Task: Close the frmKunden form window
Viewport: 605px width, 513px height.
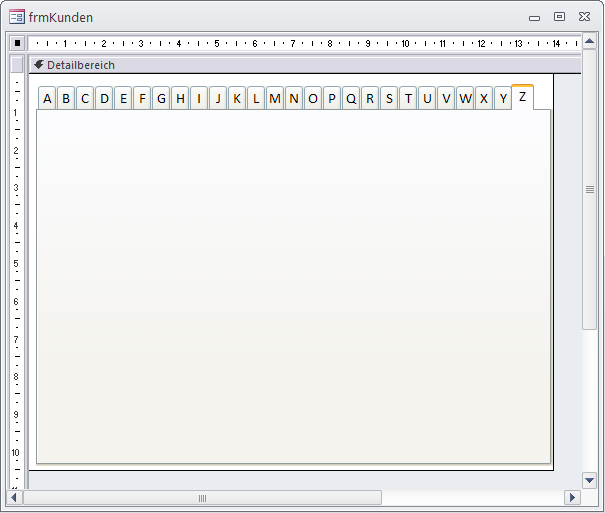Action: [585, 17]
